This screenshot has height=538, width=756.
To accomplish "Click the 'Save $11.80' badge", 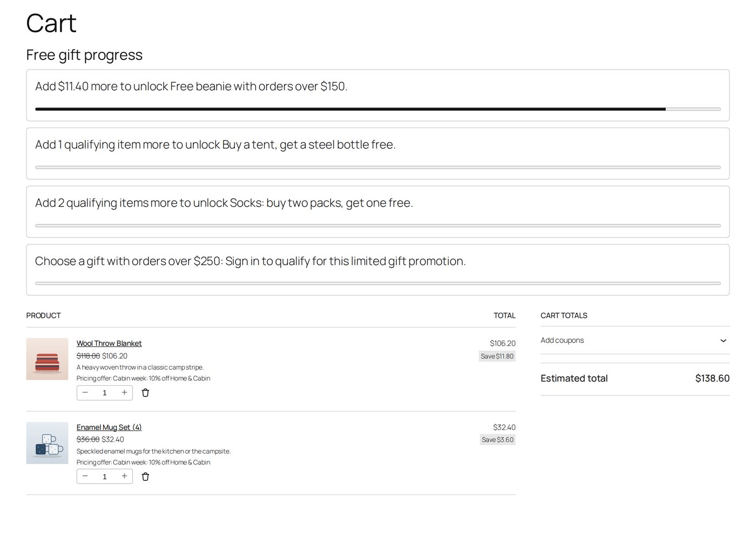I will tap(497, 356).
